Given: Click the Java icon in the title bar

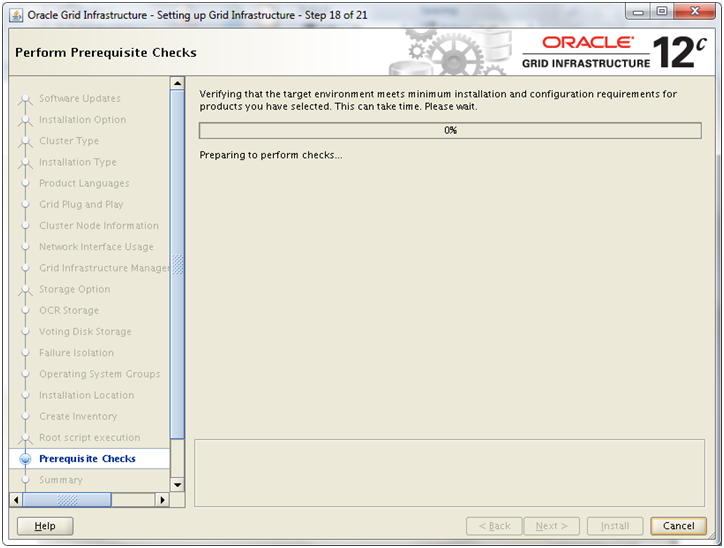Looking at the screenshot, I should point(17,15).
